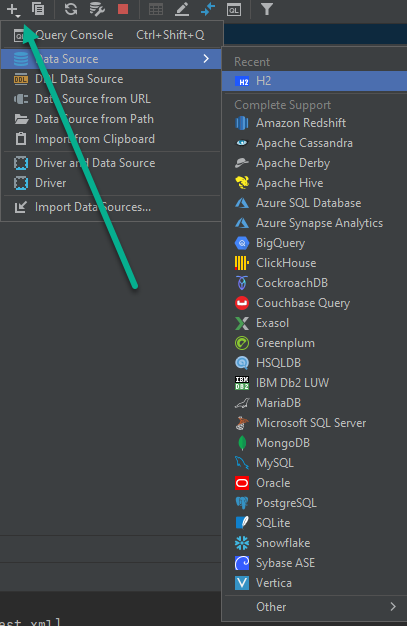Choose Couchbase Query
Image resolution: width=407 pixels, height=626 pixels.
click(314, 303)
